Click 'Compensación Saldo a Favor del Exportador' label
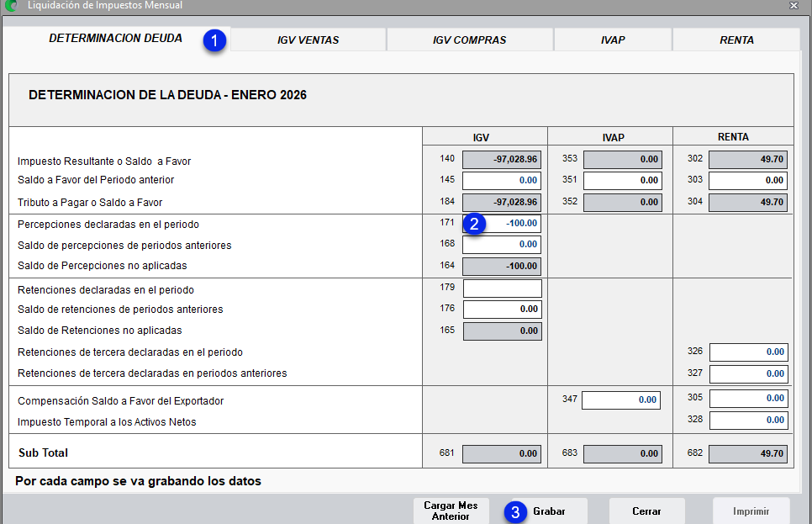The height and width of the screenshot is (524, 812). tap(121, 401)
